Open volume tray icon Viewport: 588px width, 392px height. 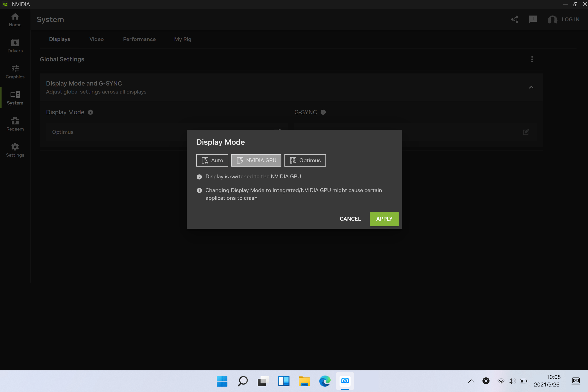512,381
